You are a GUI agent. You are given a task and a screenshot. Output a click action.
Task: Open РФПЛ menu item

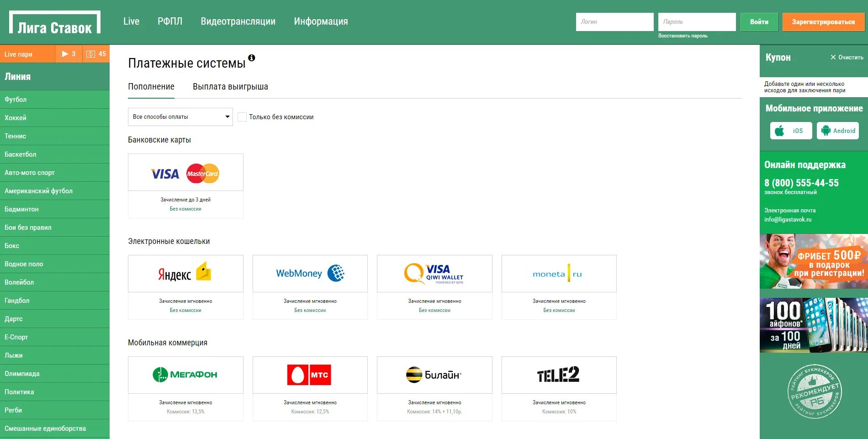point(170,21)
